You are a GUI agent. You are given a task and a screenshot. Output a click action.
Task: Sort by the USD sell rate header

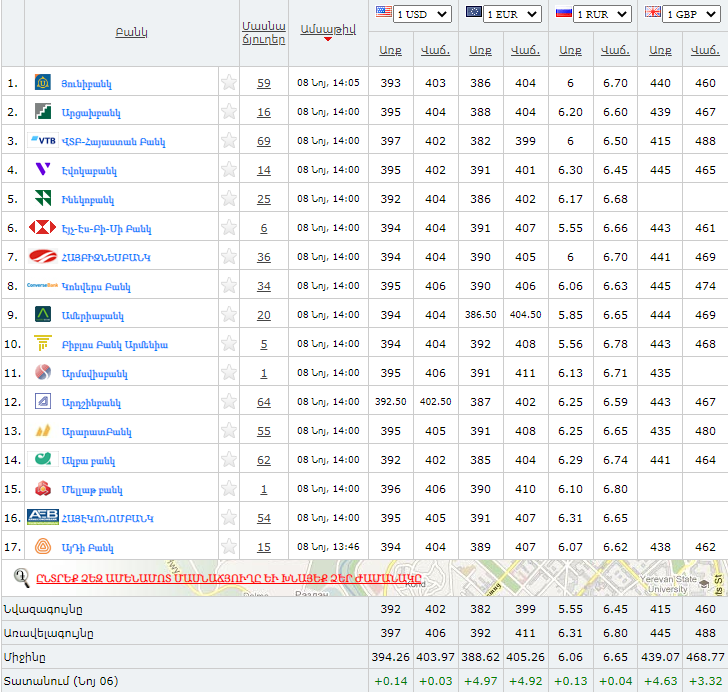click(436, 50)
